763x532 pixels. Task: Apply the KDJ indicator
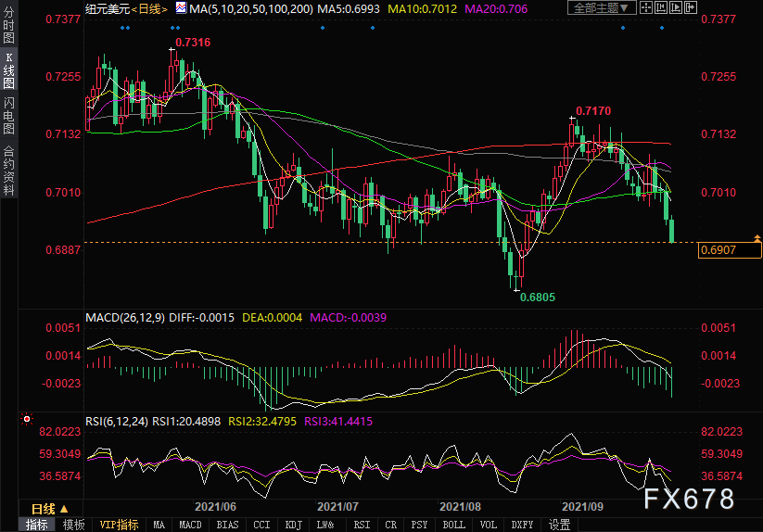[x=293, y=525]
